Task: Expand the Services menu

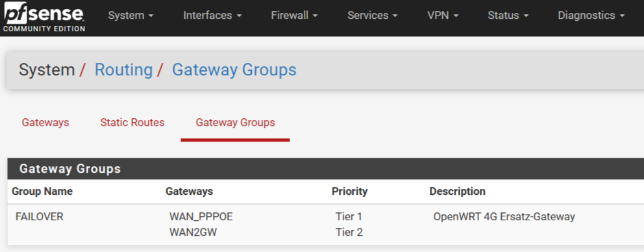Action: 373,16
